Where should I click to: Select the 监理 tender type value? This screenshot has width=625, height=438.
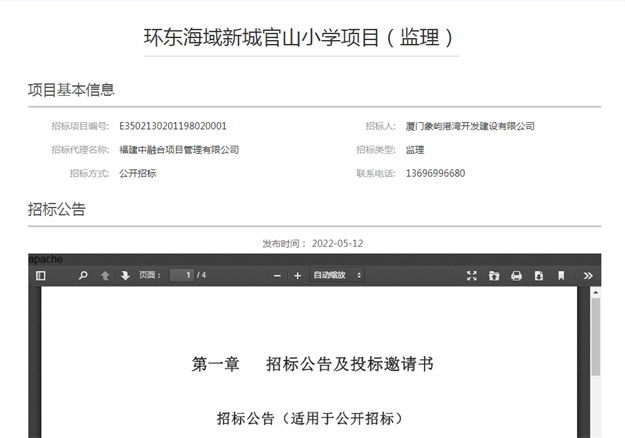pos(415,150)
